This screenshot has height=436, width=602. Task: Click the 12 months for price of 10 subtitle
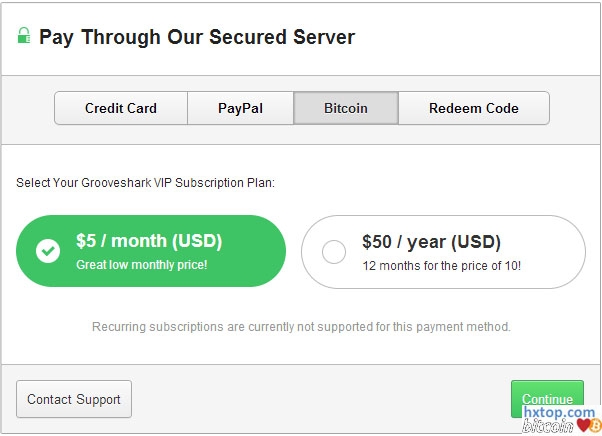[x=441, y=266]
